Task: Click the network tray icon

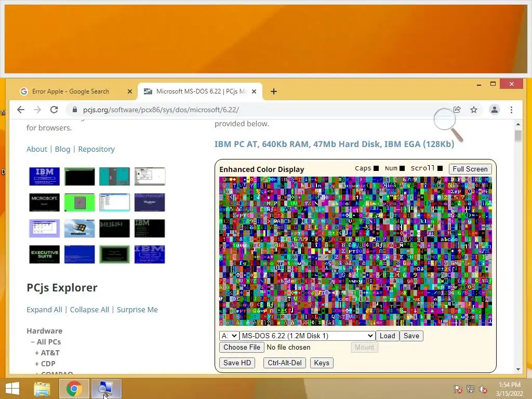Action: tap(471, 389)
